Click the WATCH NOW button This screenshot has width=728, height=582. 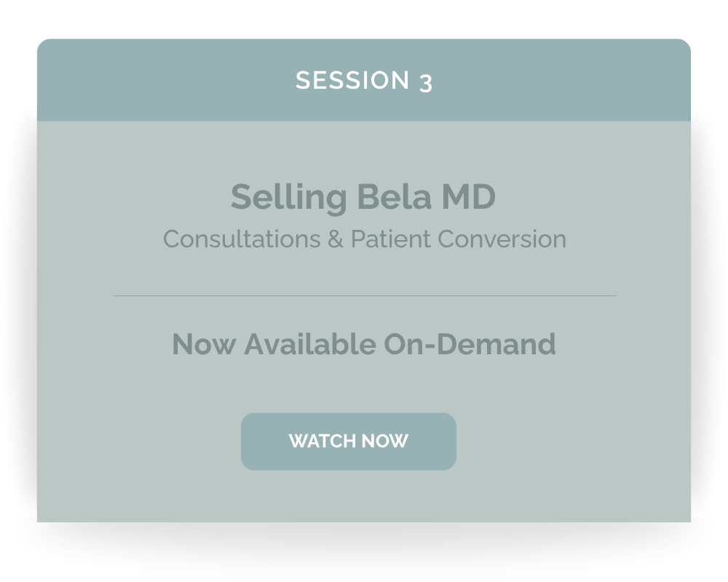348,442
